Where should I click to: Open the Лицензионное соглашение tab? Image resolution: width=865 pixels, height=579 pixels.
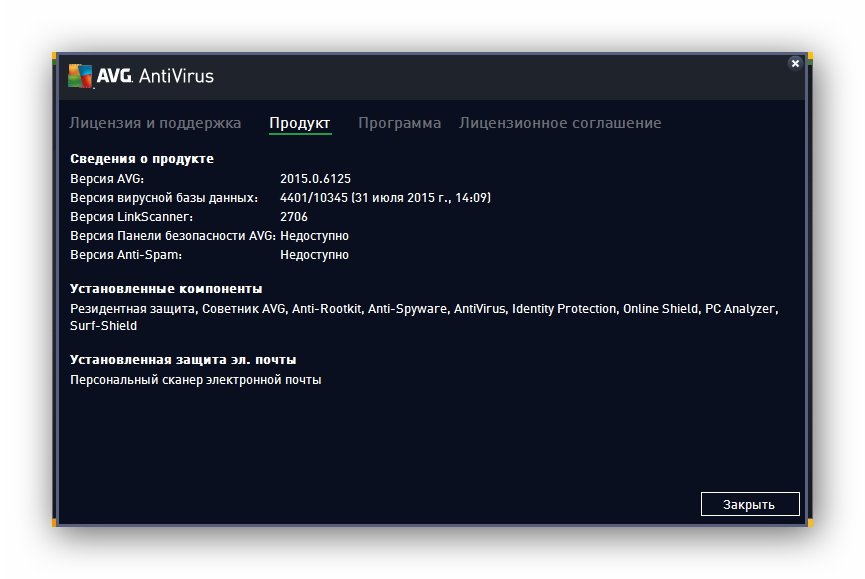(560, 123)
